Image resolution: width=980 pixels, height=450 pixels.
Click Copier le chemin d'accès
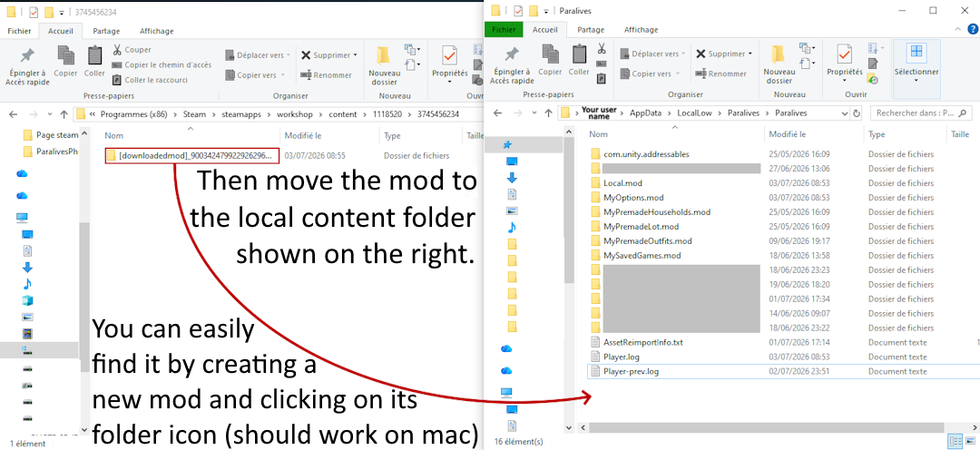tap(162, 65)
